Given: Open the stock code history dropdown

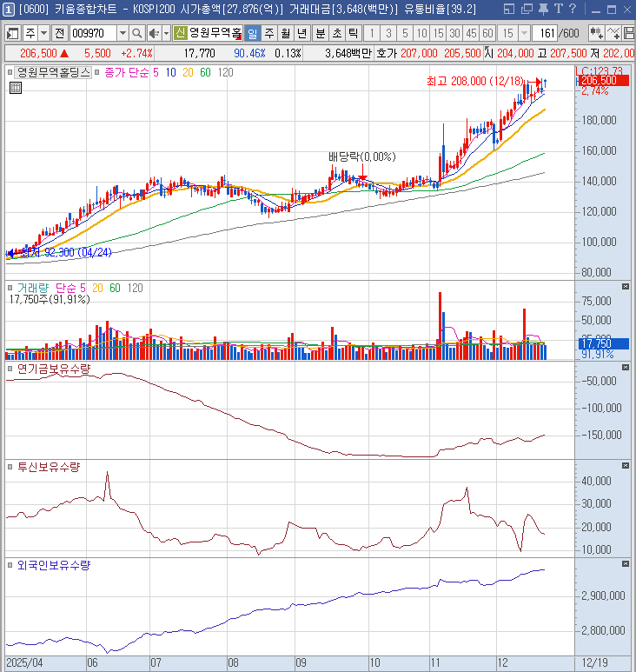Looking at the screenshot, I should click(x=122, y=33).
